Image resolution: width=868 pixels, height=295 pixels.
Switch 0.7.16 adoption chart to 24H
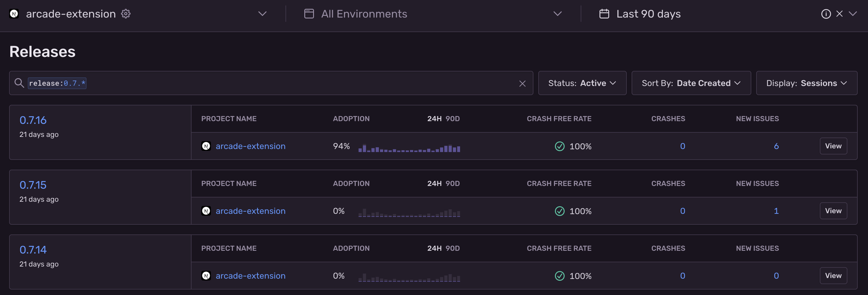point(434,119)
